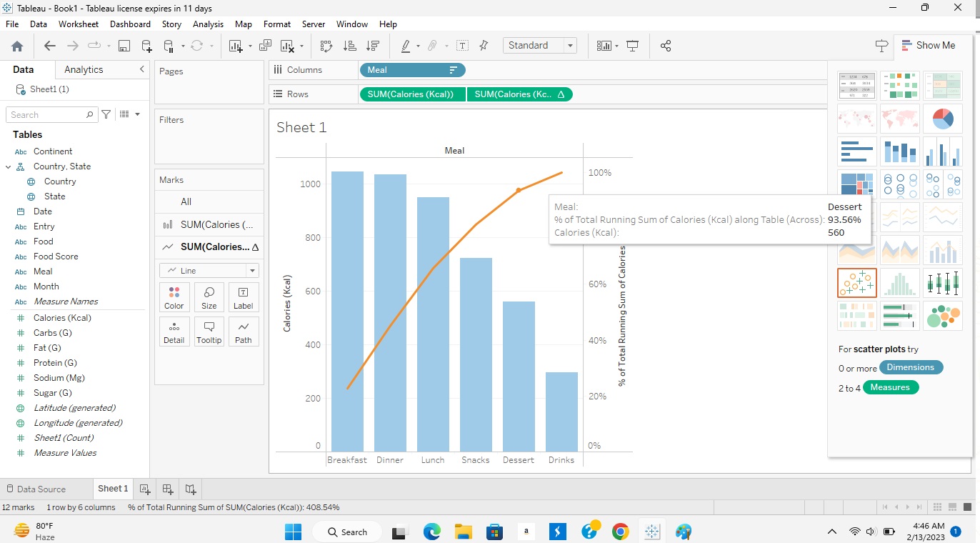980x543 pixels.
Task: Choose packed bubbles chart in Show Me
Action: pos(942,315)
